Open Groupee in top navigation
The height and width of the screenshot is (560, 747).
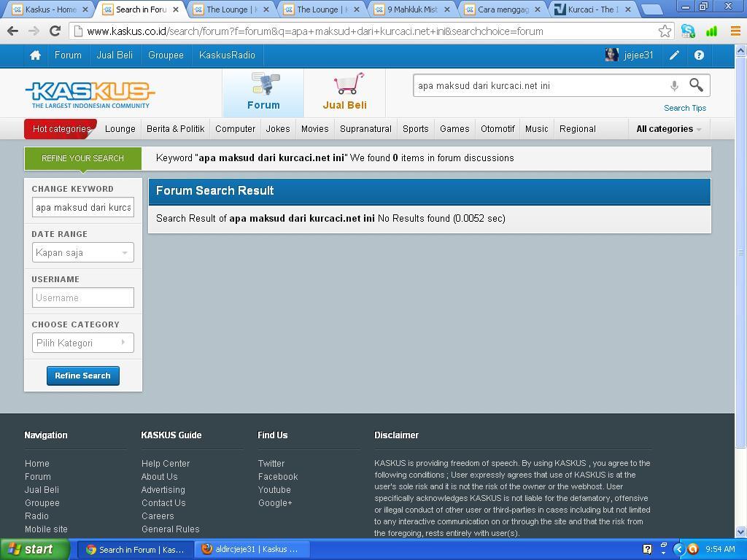[166, 55]
